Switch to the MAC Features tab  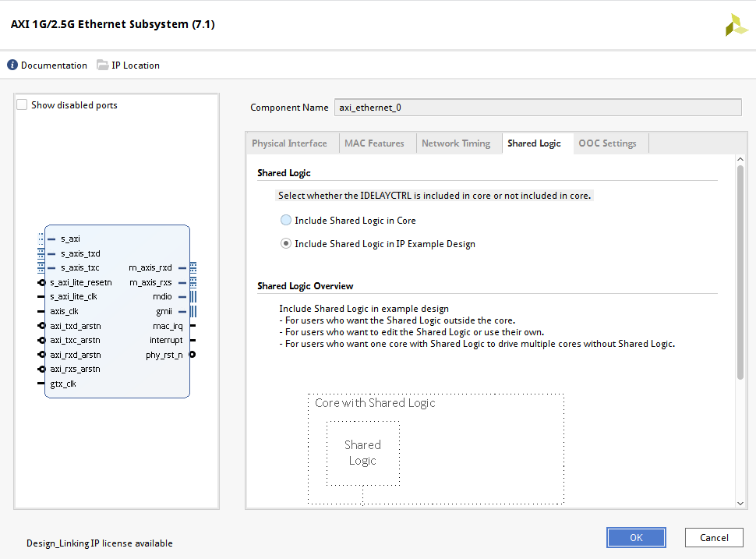375,143
